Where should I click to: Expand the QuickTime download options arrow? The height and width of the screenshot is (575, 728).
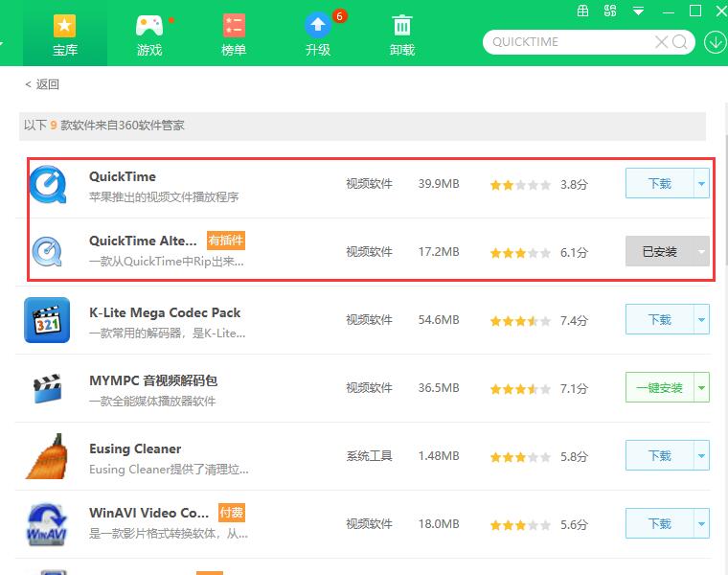[701, 183]
